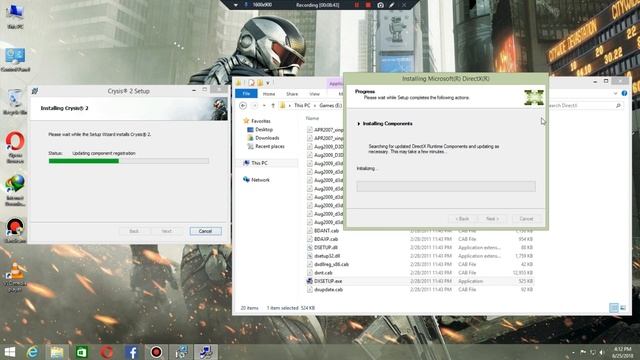
Task: Open Explorer help question mark icon
Action: point(624,93)
